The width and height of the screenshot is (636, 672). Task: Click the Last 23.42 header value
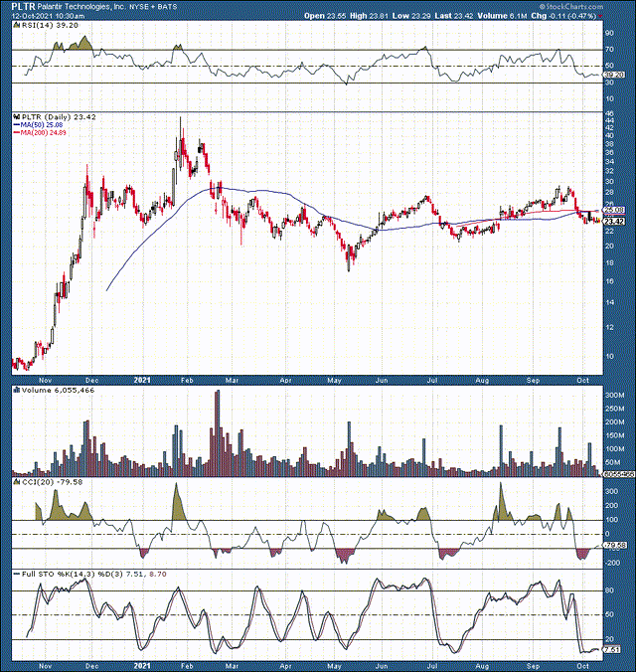click(453, 16)
